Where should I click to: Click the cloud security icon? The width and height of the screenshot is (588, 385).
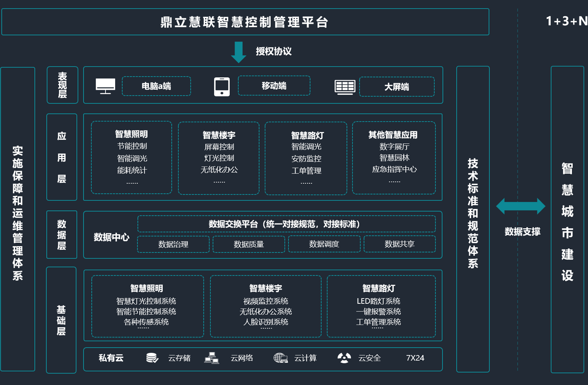click(x=344, y=358)
